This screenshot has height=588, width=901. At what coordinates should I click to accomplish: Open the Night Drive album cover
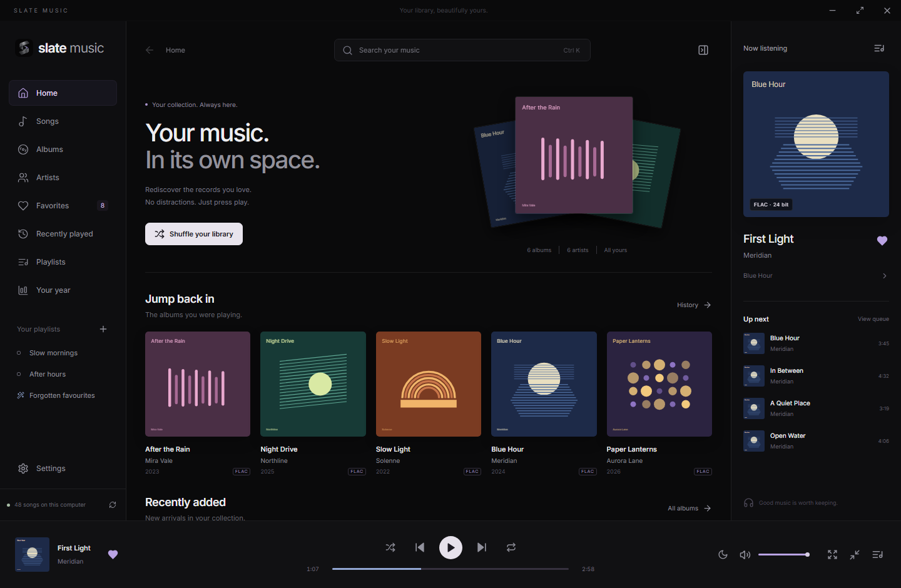click(x=313, y=384)
